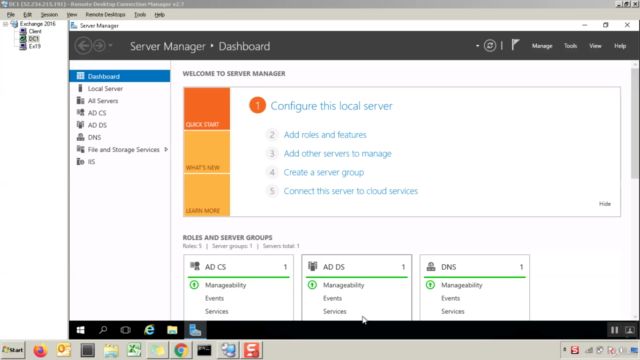Expand File and Storage Services arrow

[x=166, y=150]
